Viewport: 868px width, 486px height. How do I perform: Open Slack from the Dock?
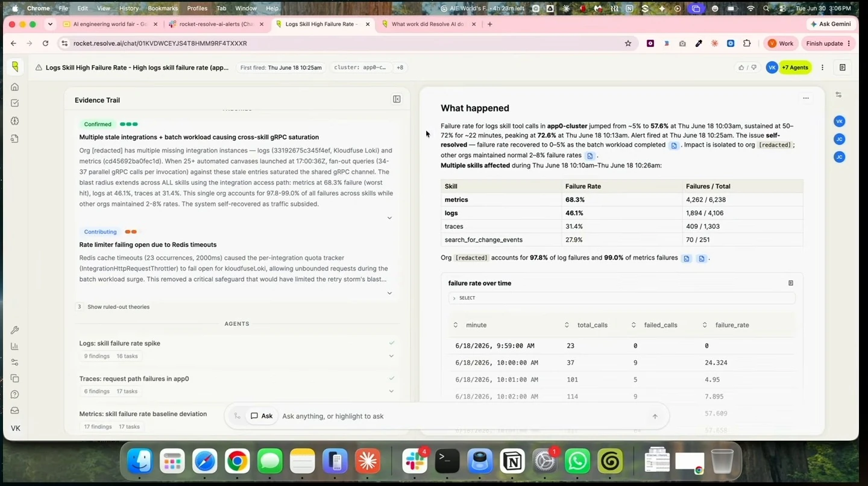pos(415,462)
